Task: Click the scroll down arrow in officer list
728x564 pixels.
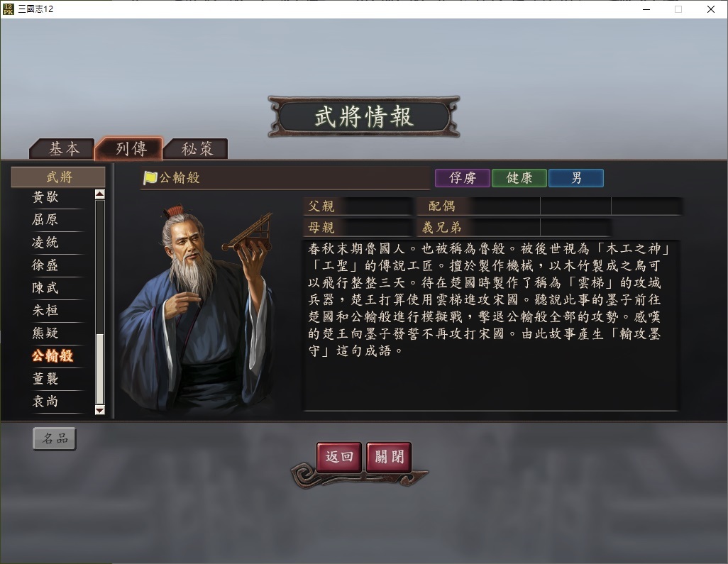Action: pyautogui.click(x=100, y=410)
